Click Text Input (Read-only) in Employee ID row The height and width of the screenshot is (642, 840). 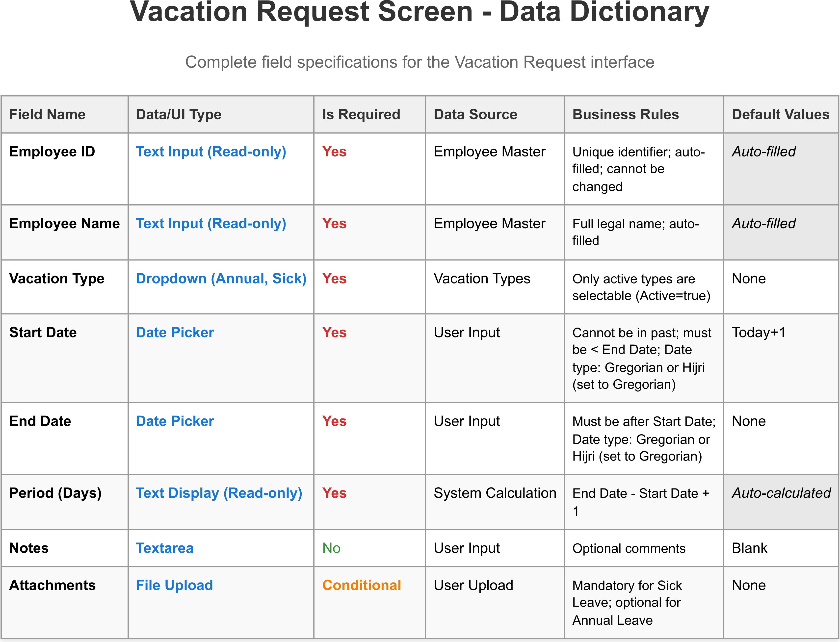coord(211,152)
